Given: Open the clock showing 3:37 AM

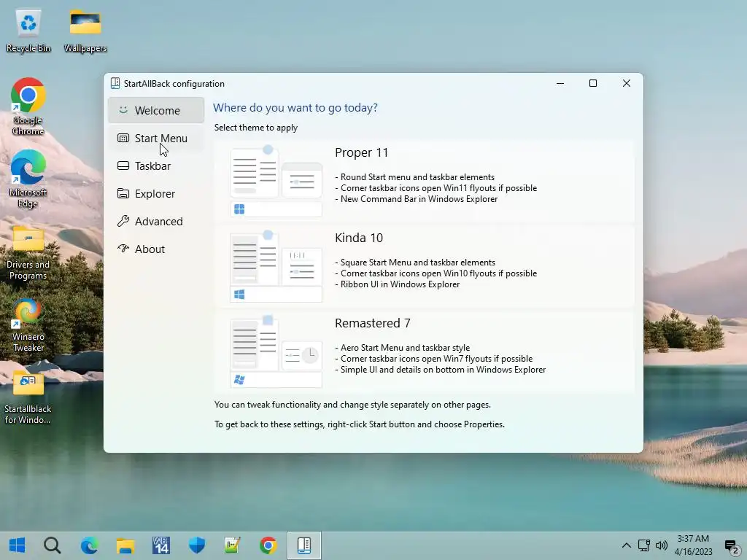Looking at the screenshot, I should pyautogui.click(x=693, y=545).
